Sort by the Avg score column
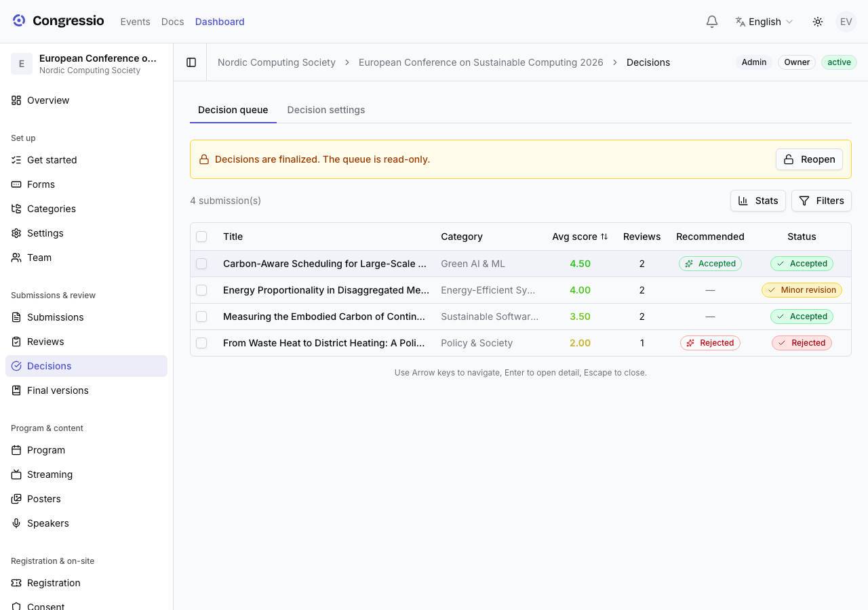Image resolution: width=868 pixels, height=610 pixels. pyautogui.click(x=580, y=237)
